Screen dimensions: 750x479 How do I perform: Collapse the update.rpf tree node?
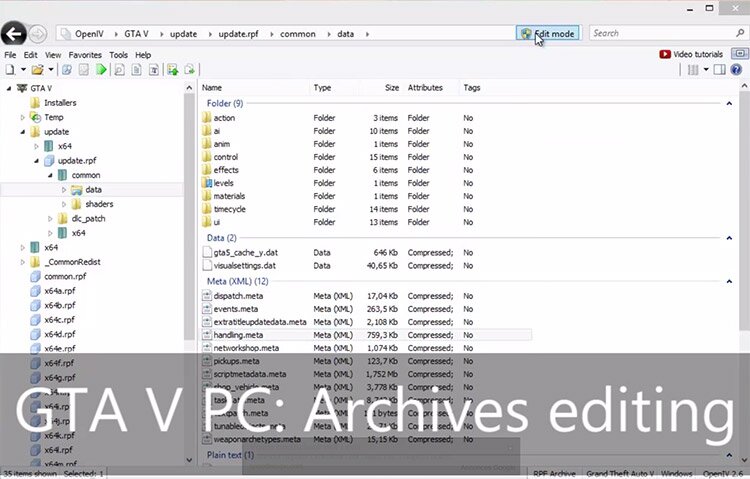click(36, 160)
